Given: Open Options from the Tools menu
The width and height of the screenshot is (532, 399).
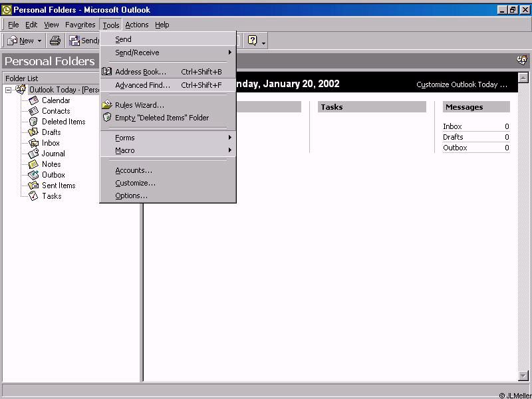Looking at the screenshot, I should click(x=168, y=196).
